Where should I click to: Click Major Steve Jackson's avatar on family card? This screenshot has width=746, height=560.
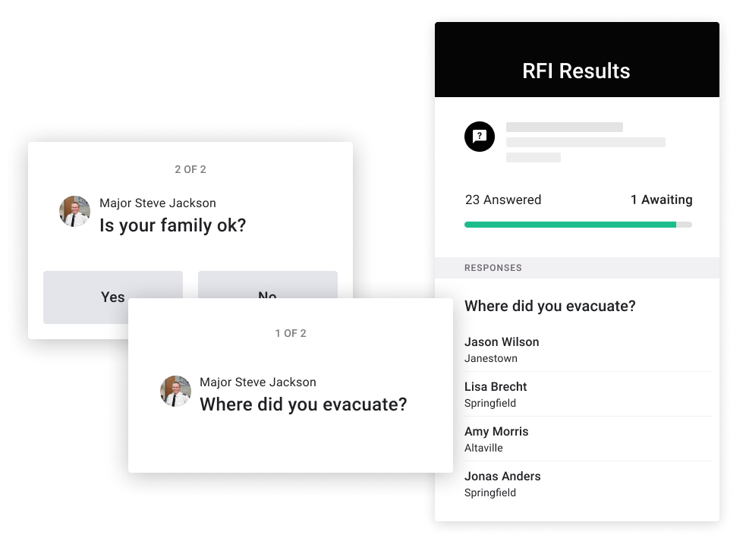coord(74,211)
